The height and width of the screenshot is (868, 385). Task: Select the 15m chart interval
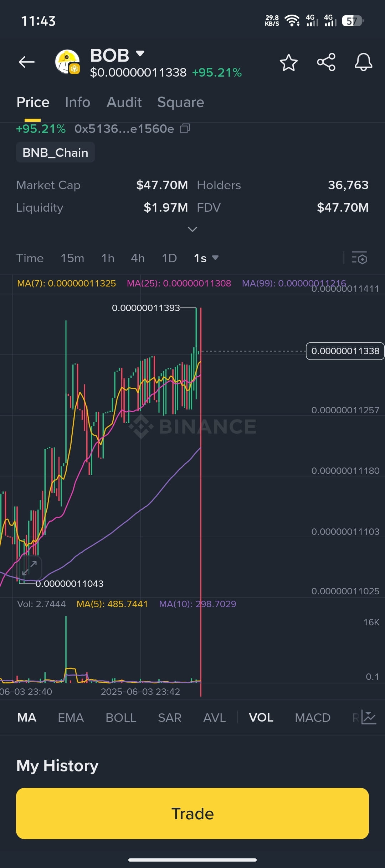tap(72, 258)
